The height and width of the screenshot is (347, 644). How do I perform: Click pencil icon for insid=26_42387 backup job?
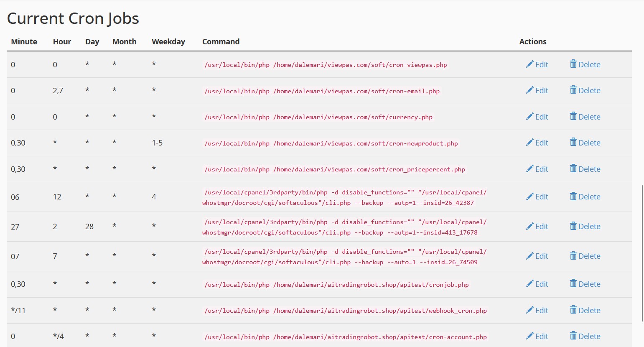point(529,196)
